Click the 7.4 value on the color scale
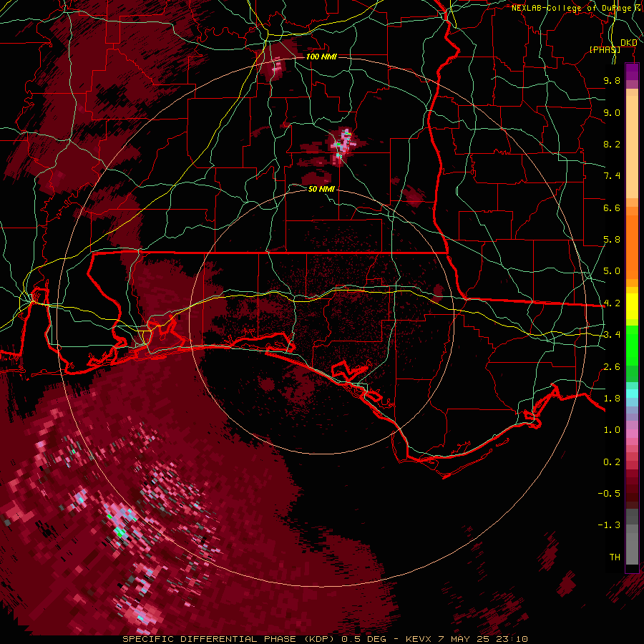Image resolution: width=644 pixels, height=644 pixels. pyautogui.click(x=612, y=176)
